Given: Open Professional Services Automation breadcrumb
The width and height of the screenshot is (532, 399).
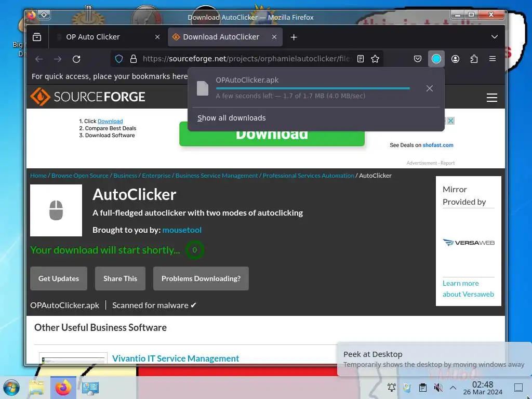Looking at the screenshot, I should click(x=309, y=176).
